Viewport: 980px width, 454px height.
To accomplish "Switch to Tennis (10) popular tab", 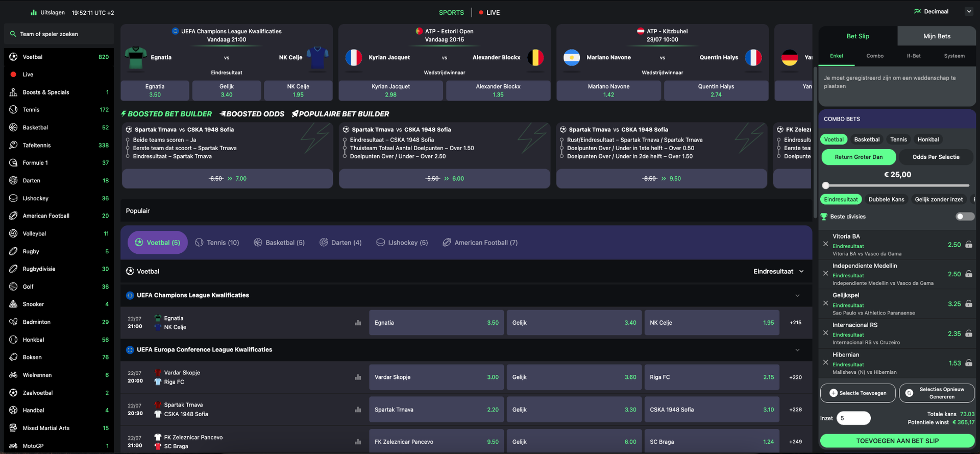I will [217, 243].
